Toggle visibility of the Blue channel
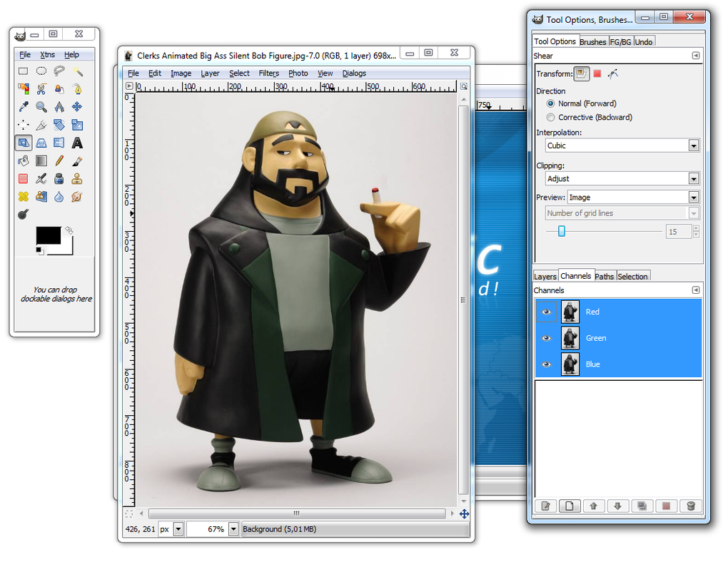 [546, 364]
